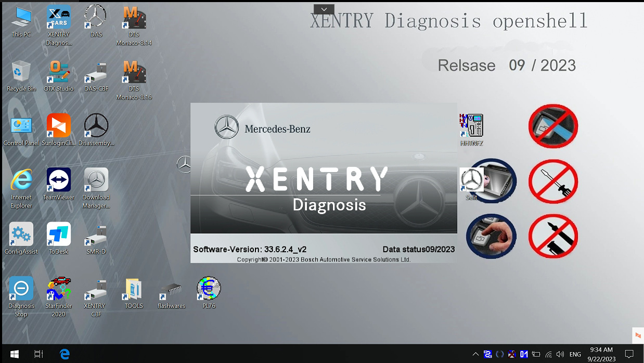This screenshot has height=363, width=644.
Task: Open the Action Center notifications
Action: click(x=630, y=354)
